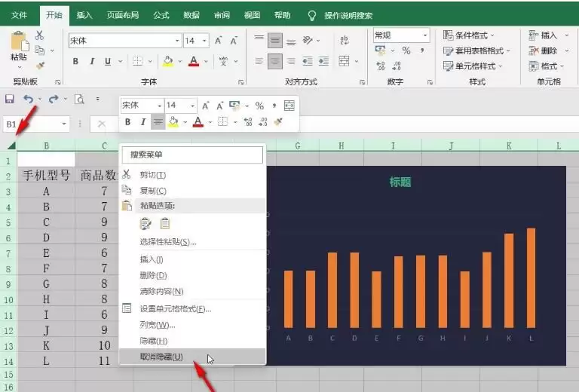Viewport: 579px width, 392px height.
Task: Click the Merge and Center icon in ribbon
Action: (x=344, y=61)
